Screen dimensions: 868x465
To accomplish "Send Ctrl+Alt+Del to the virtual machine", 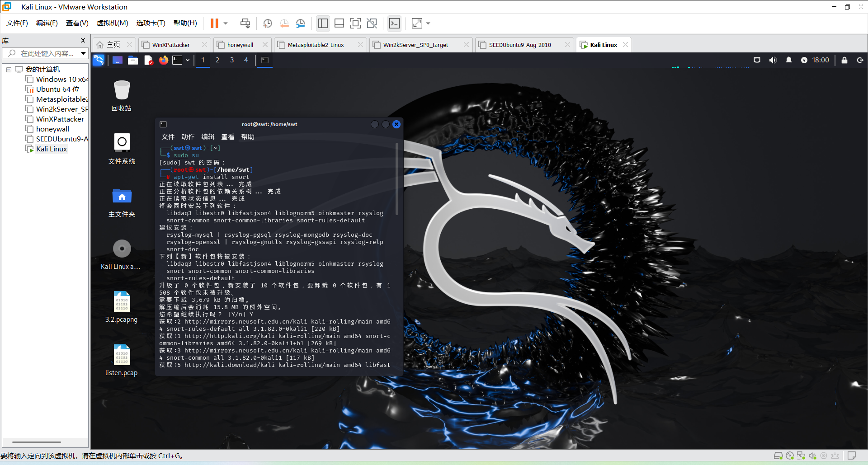I will 245,23.
